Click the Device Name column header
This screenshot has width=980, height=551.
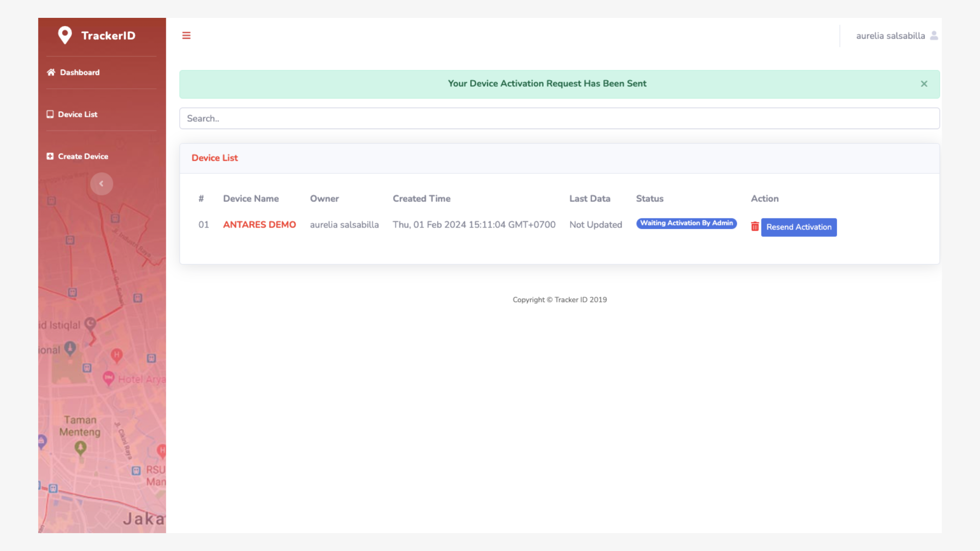click(x=251, y=198)
